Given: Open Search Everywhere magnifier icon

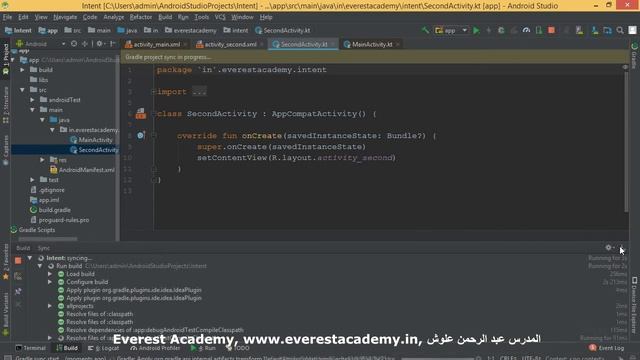Looking at the screenshot, I should point(620,30).
